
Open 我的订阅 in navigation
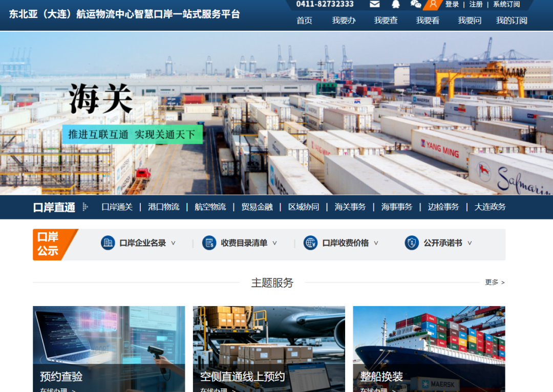(512, 20)
